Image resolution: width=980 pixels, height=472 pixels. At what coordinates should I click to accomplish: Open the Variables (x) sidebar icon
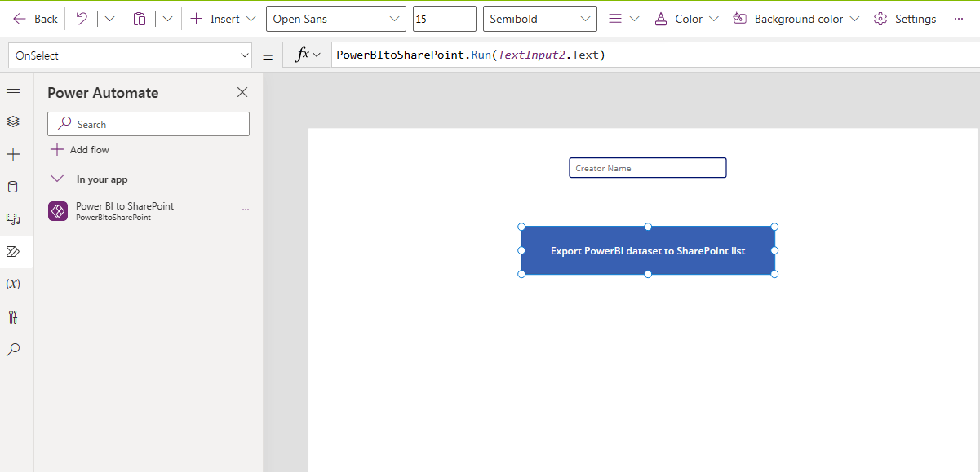(12, 284)
